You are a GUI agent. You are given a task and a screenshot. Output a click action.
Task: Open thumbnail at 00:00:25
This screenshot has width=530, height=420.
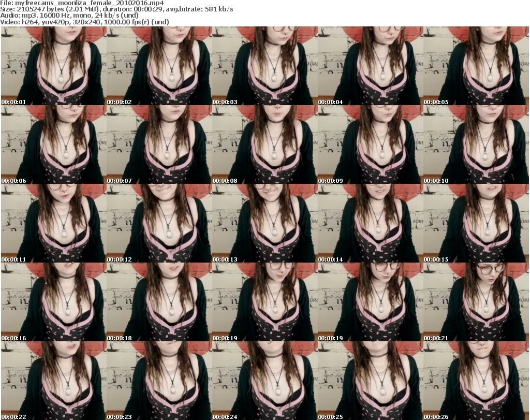point(371,381)
